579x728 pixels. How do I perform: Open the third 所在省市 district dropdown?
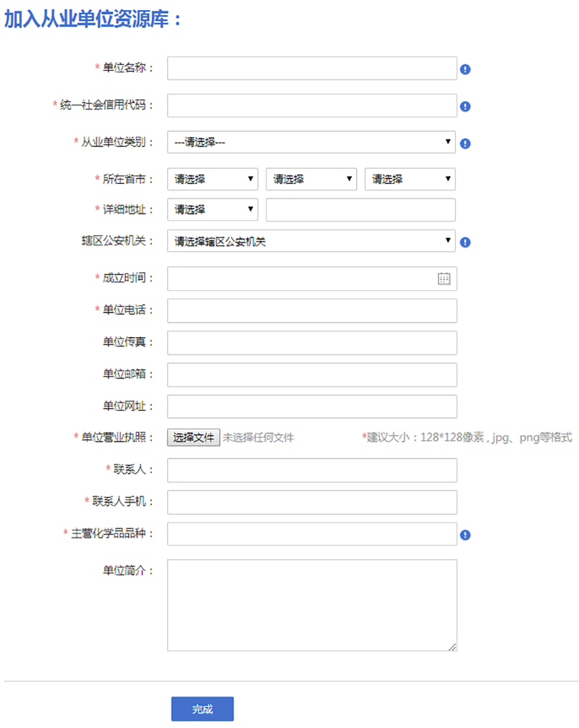[410, 179]
